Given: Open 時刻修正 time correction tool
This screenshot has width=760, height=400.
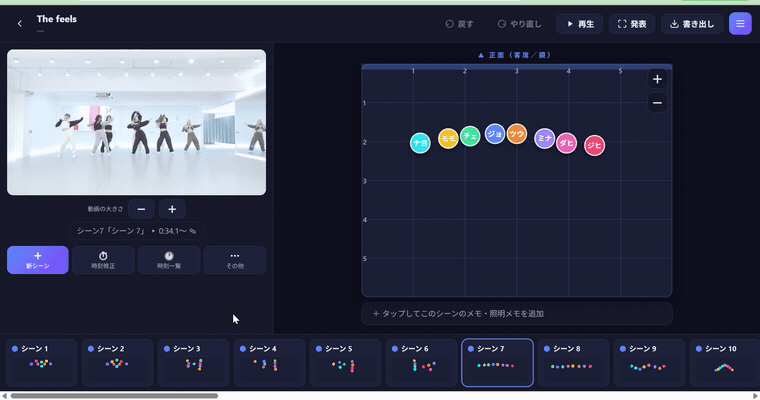Looking at the screenshot, I should [x=103, y=260].
